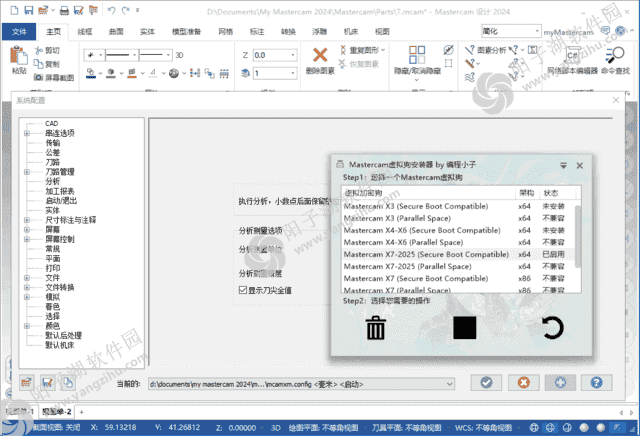Click the black stop square in dongle installer

click(464, 328)
